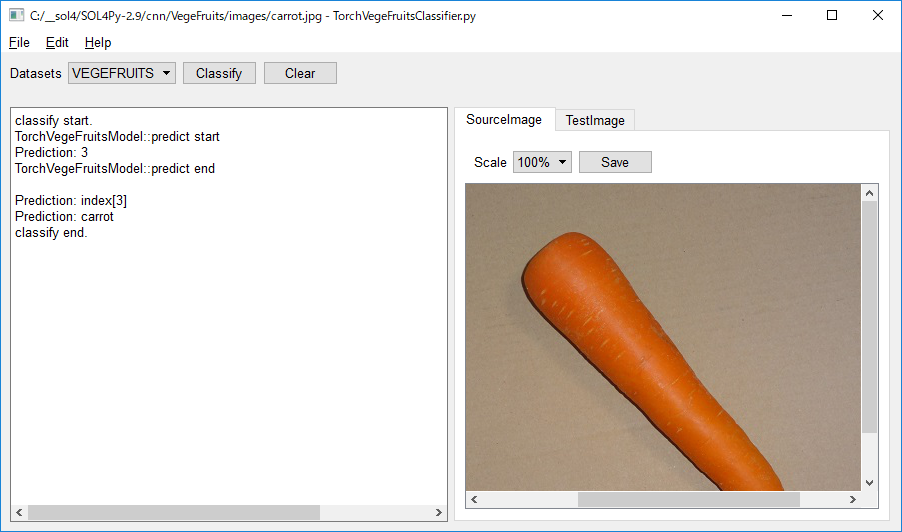Click the Save button

(x=615, y=162)
